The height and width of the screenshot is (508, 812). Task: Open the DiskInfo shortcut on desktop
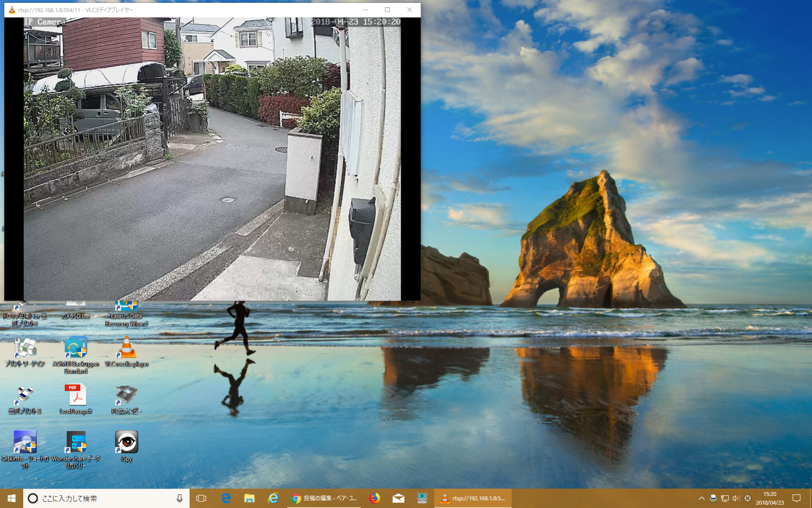click(x=25, y=443)
